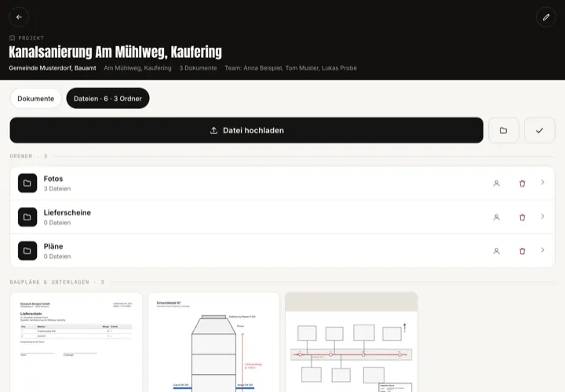This screenshot has height=392, width=565.
Task: Expand the Lieferscheine folder chevron
Action: click(x=543, y=216)
